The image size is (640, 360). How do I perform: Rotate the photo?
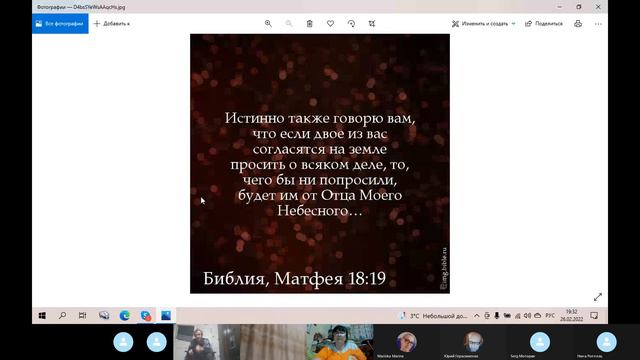(x=351, y=24)
